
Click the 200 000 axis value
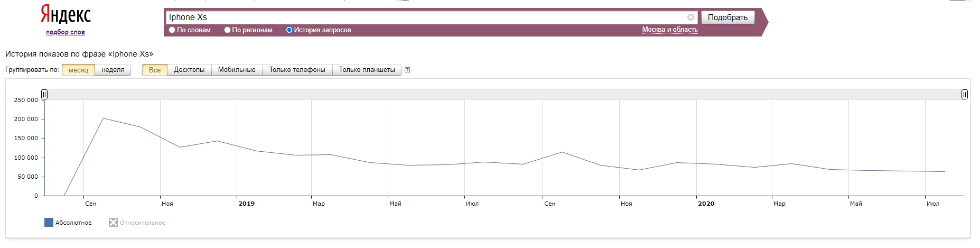[26, 119]
